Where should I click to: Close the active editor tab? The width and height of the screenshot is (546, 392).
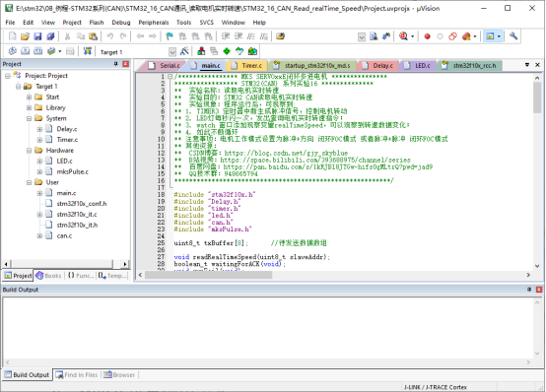(538, 65)
